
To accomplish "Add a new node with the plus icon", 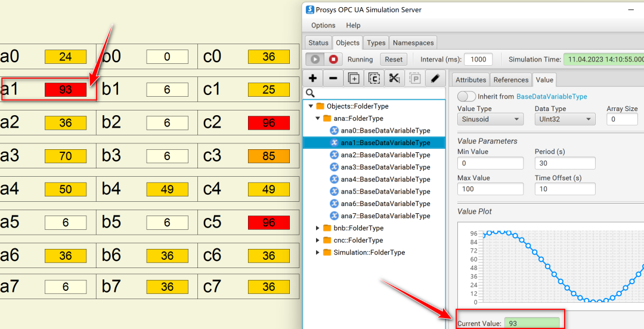I will click(312, 78).
